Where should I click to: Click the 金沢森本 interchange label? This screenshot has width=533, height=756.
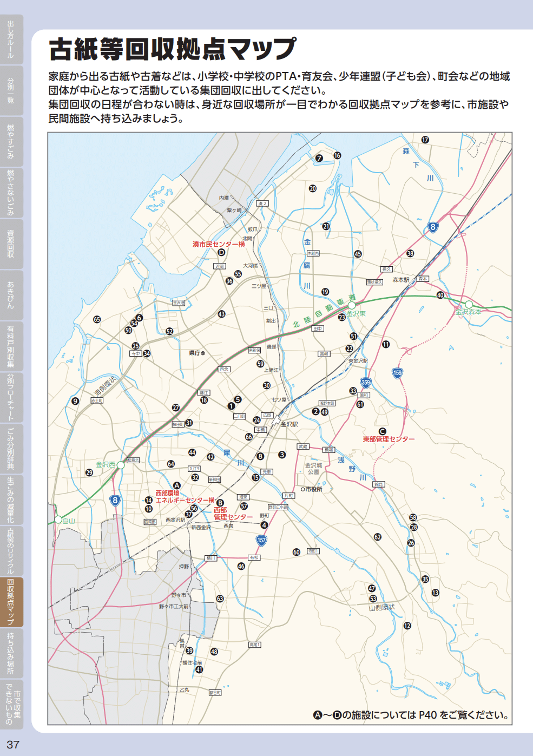[x=469, y=312]
